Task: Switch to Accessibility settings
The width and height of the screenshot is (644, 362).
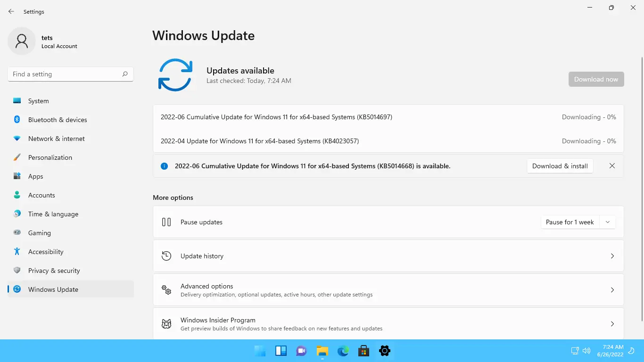Action: pos(71,252)
